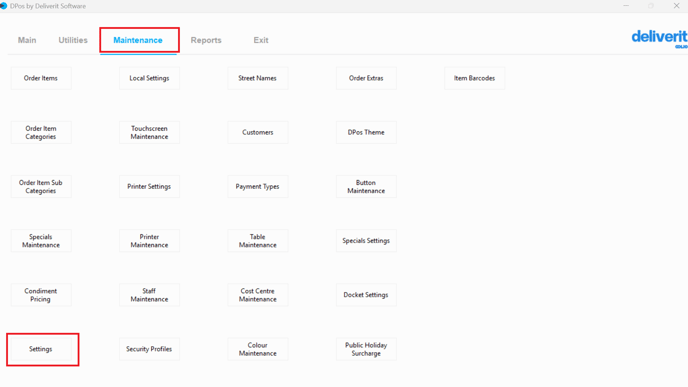Open DPos Theme settings
This screenshot has width=688, height=387.
(x=366, y=133)
